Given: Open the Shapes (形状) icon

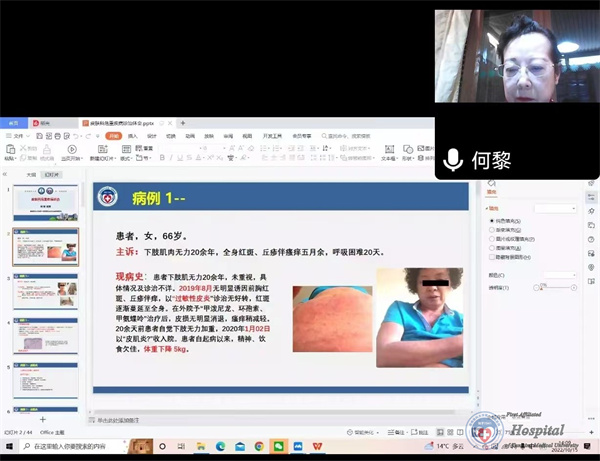Looking at the screenshot, I should [408, 149].
